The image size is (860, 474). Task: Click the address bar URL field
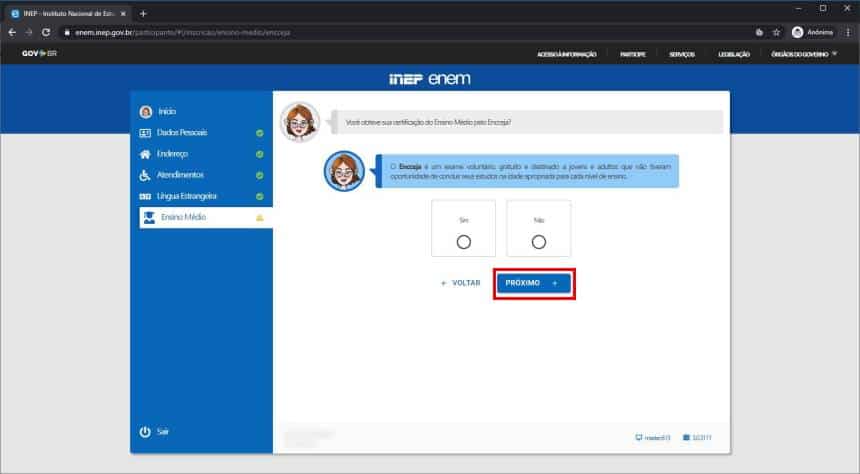[x=406, y=32]
